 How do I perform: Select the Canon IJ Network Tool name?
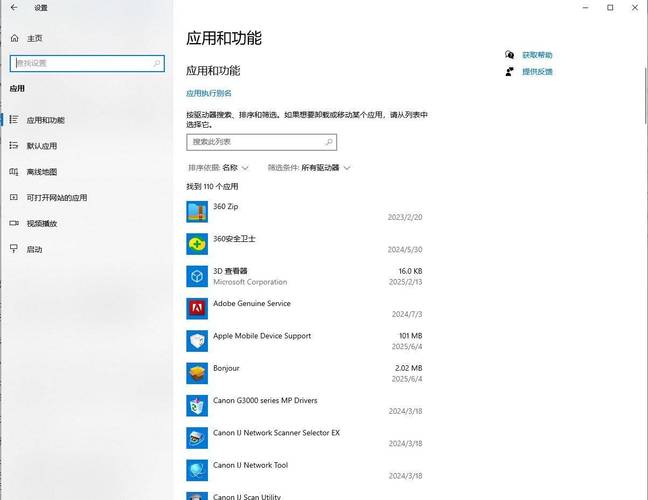click(250, 465)
